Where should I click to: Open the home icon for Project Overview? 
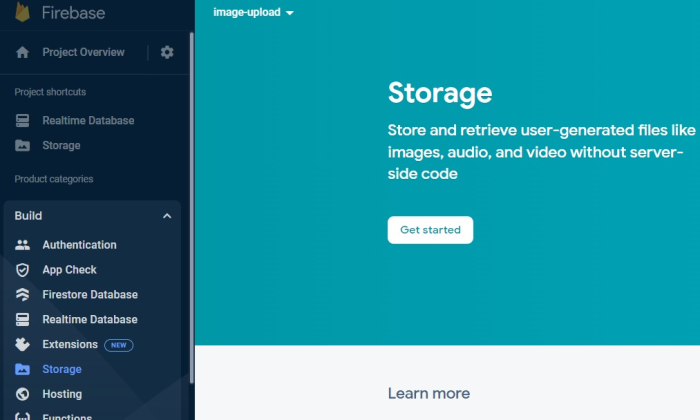tap(22, 52)
